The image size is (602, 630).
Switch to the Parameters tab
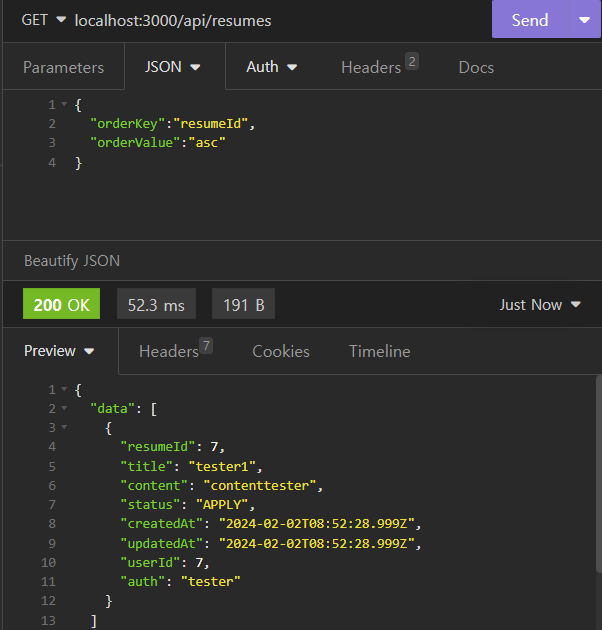coord(63,67)
